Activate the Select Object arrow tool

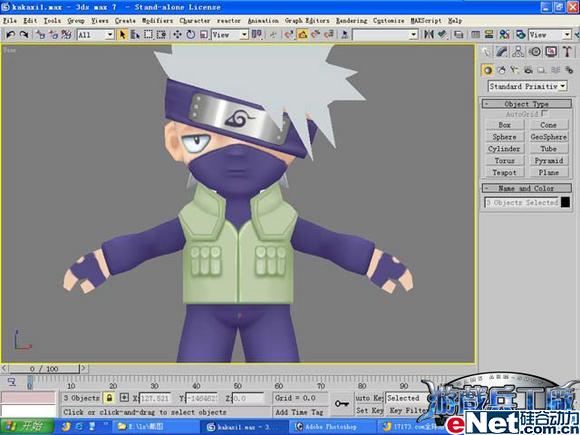pyautogui.click(x=122, y=35)
